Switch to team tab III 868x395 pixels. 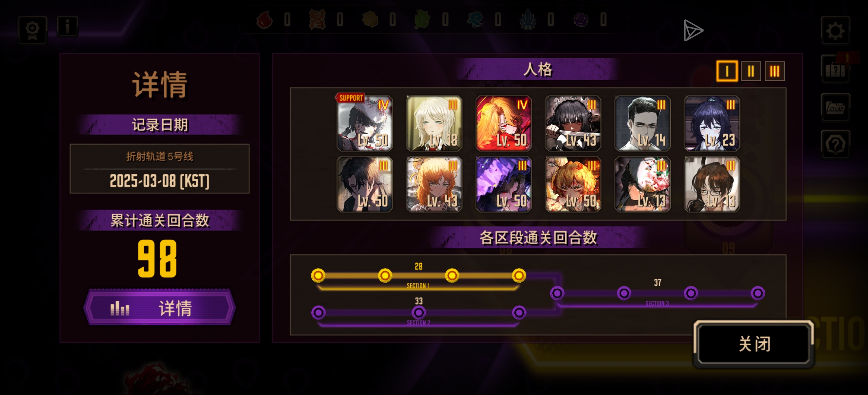tap(774, 71)
